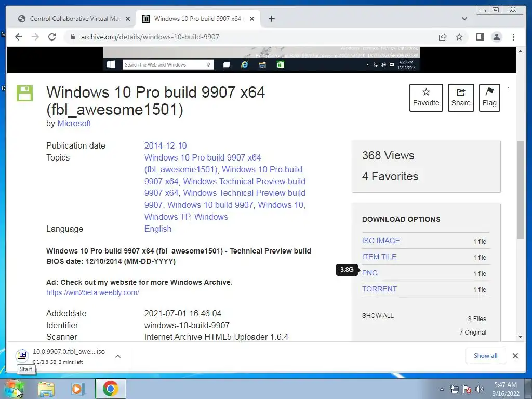Open the Chrome side panel
Viewport: 532px width, 399px height.
[x=480, y=37]
